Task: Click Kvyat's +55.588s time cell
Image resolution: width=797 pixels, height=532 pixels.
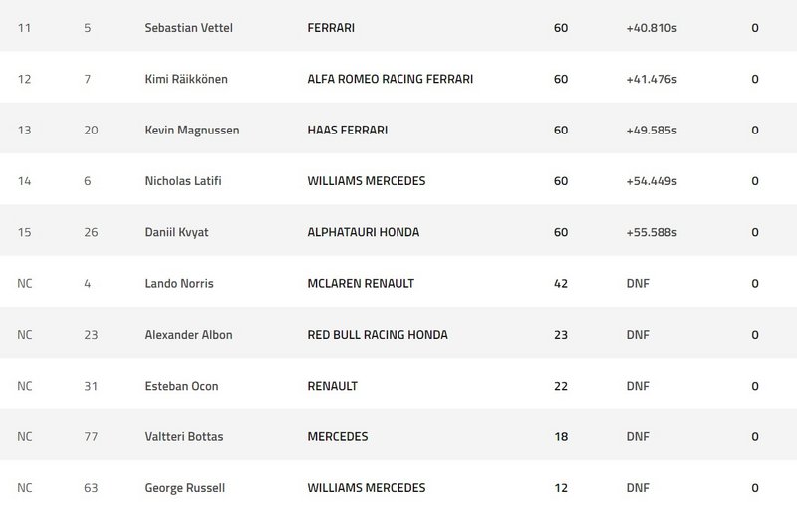Action: (652, 232)
